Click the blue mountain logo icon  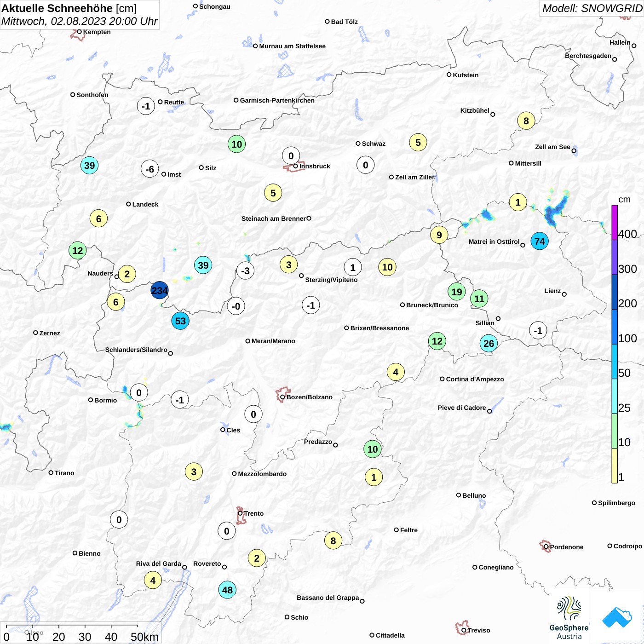pyautogui.click(x=617, y=617)
